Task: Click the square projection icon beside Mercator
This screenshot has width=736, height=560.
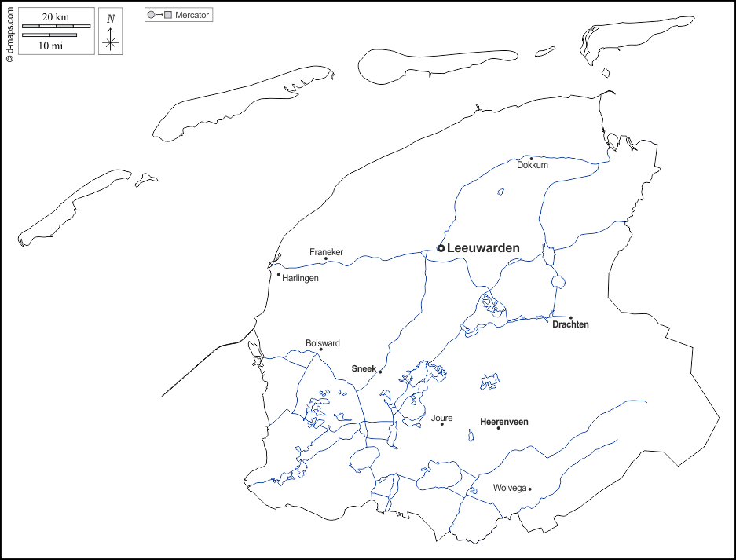Action: 168,15
